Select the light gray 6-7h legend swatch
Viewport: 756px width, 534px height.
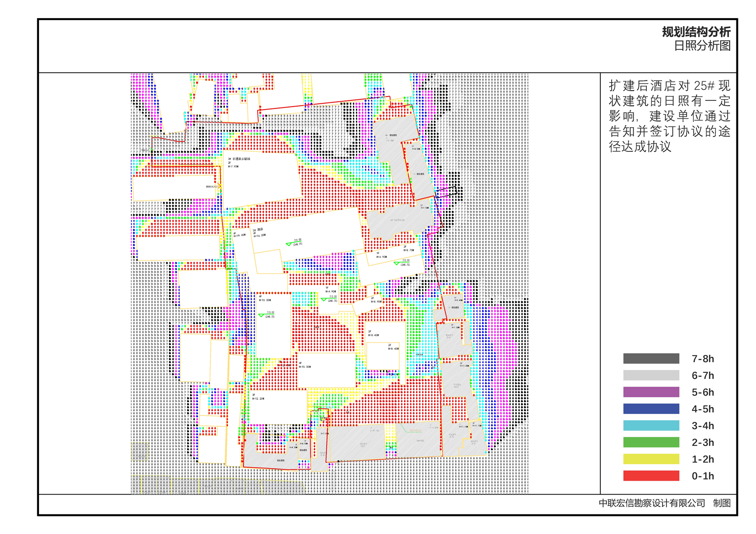pyautogui.click(x=651, y=375)
